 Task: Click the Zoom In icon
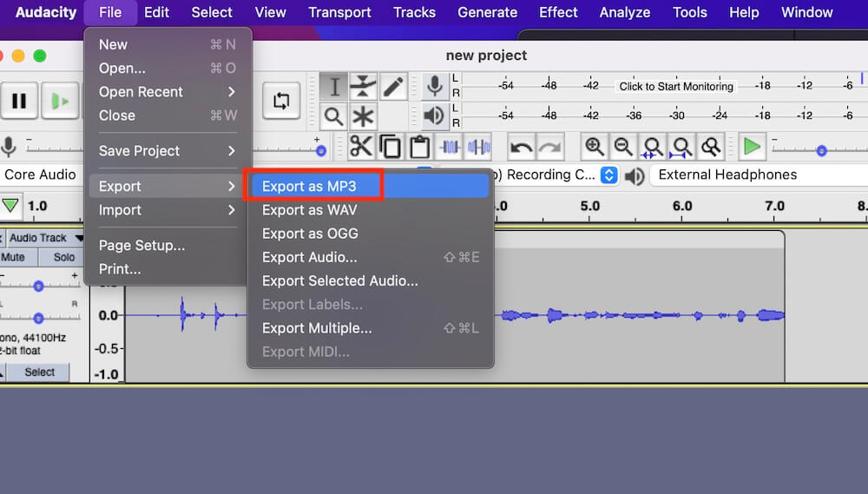tap(595, 147)
